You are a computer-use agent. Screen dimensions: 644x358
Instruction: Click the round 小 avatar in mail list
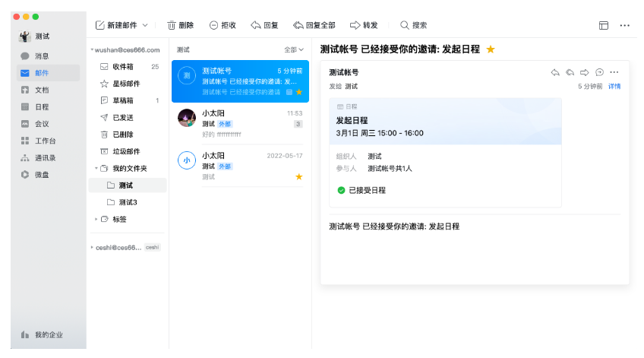pos(187,160)
